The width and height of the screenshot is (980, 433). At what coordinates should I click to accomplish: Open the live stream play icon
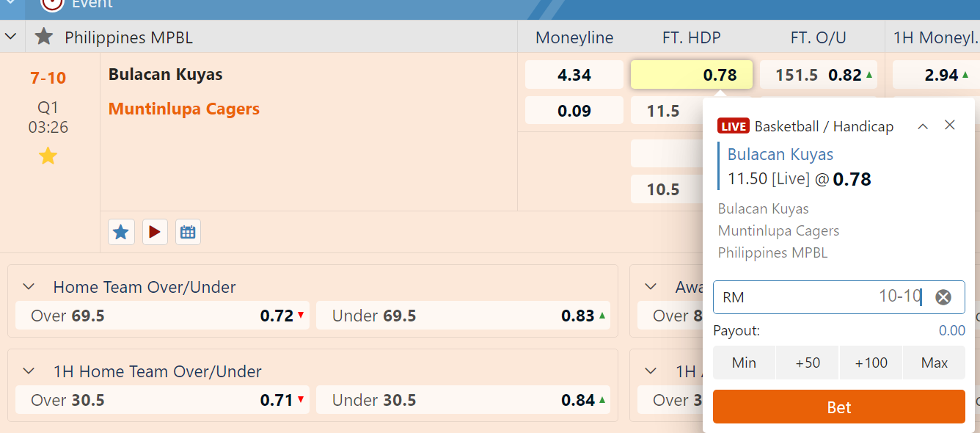155,232
